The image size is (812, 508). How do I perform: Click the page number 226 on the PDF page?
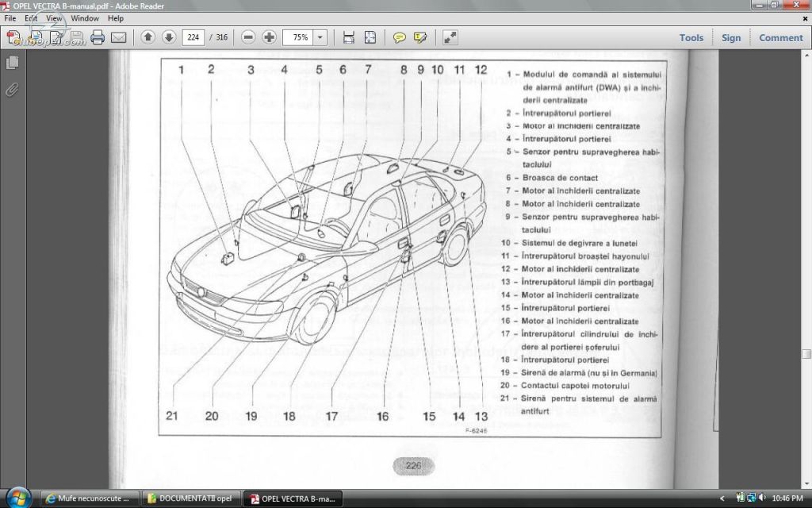point(413,465)
